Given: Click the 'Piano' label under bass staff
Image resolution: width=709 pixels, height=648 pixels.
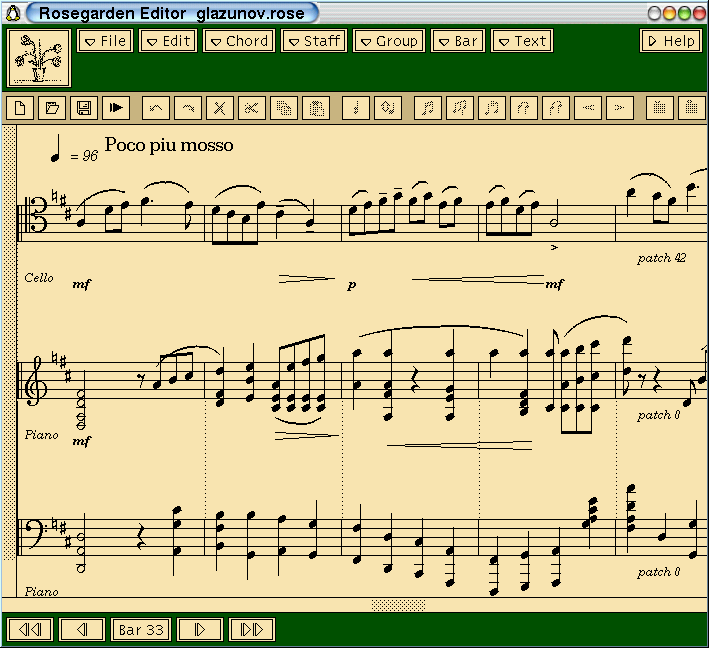Looking at the screenshot, I should click(42, 591).
